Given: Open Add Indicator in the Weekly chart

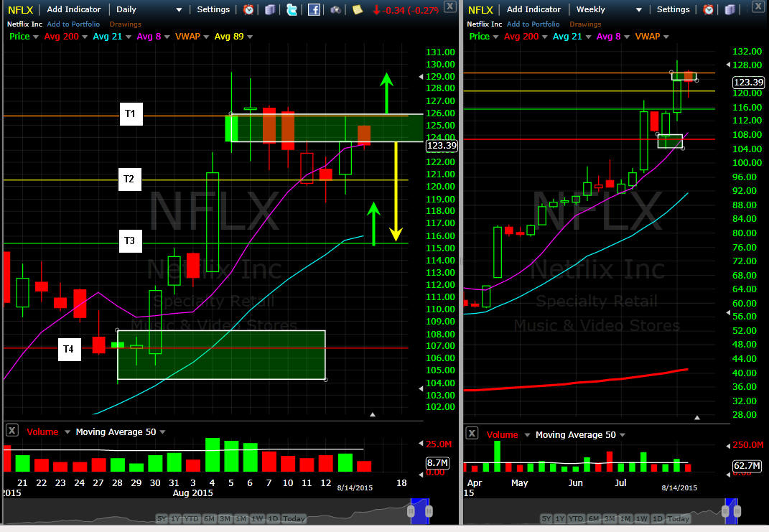Looking at the screenshot, I should pos(533,9).
